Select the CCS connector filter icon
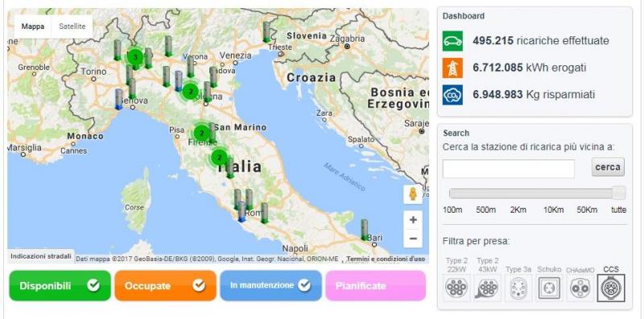Image resolution: width=644 pixels, height=319 pixels. (x=611, y=288)
